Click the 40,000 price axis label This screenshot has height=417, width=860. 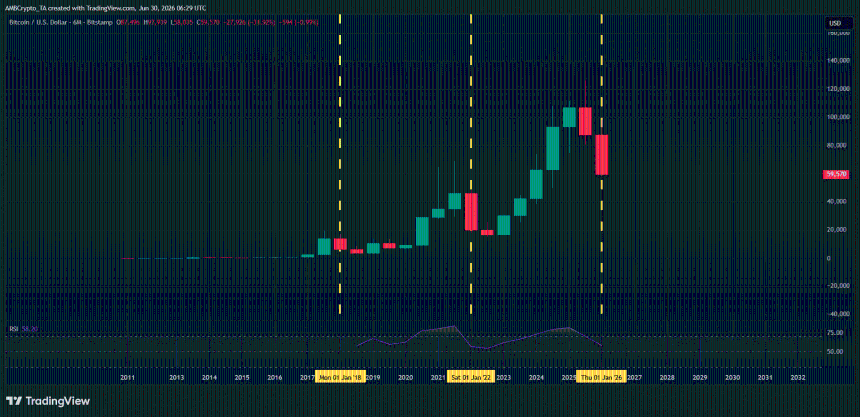[838, 202]
